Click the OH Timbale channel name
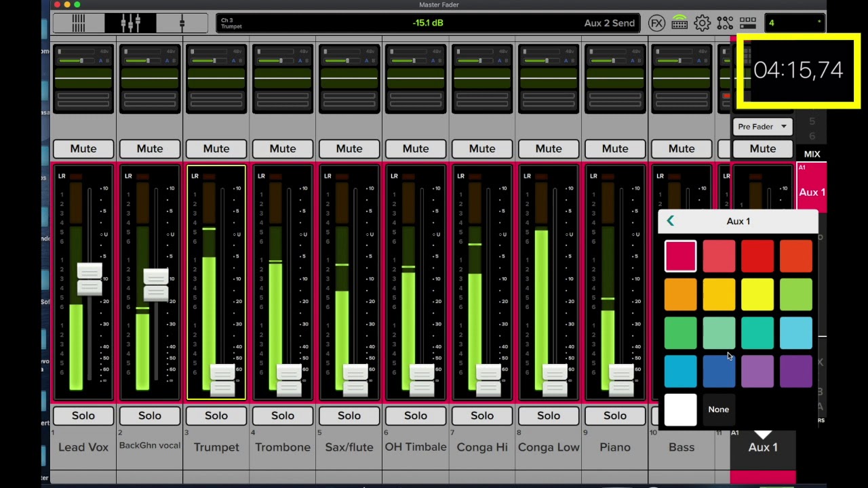 click(416, 447)
